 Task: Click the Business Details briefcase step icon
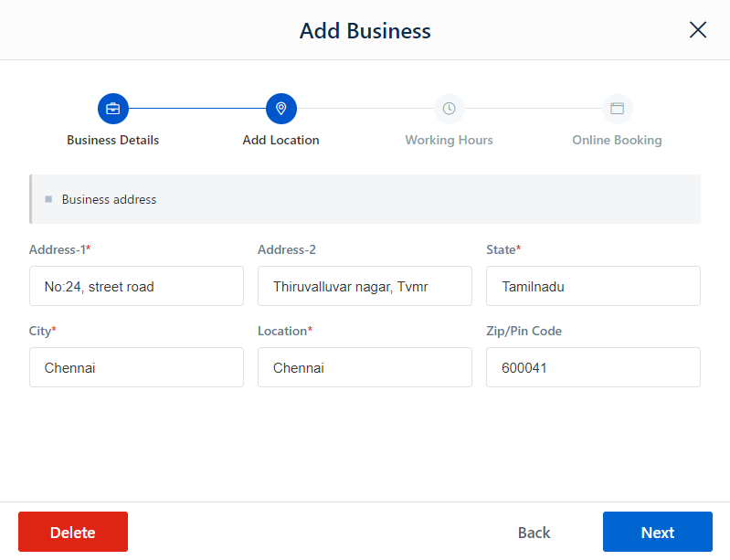point(113,109)
